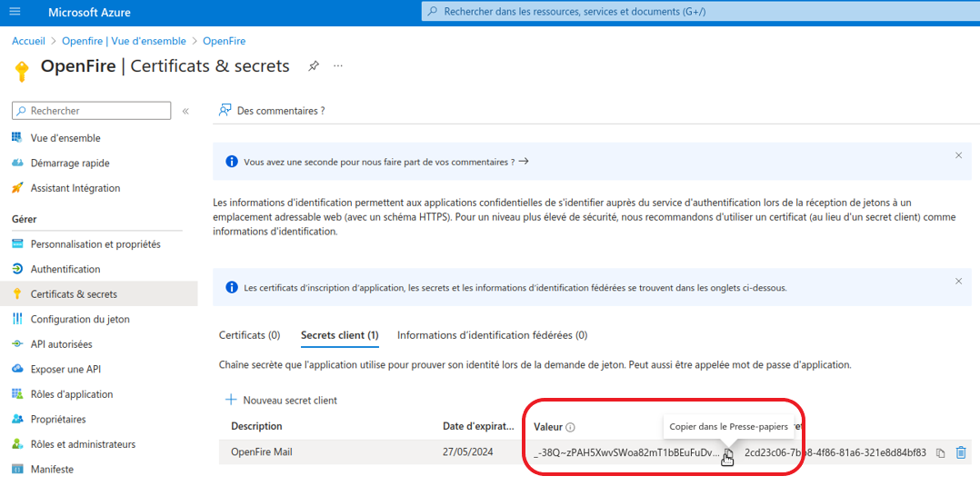Switch to Informations d'identification fédérées tab
980x486 pixels.
(492, 335)
